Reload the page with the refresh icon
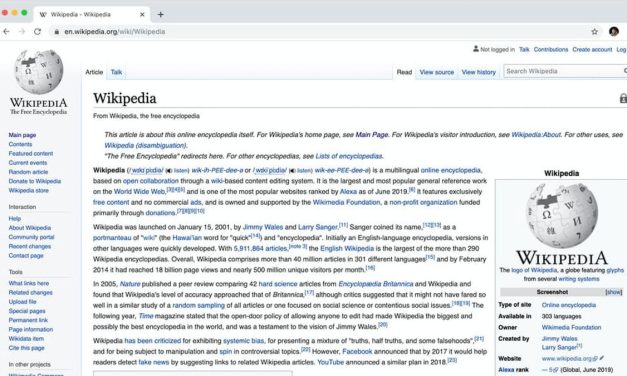 click(38, 32)
